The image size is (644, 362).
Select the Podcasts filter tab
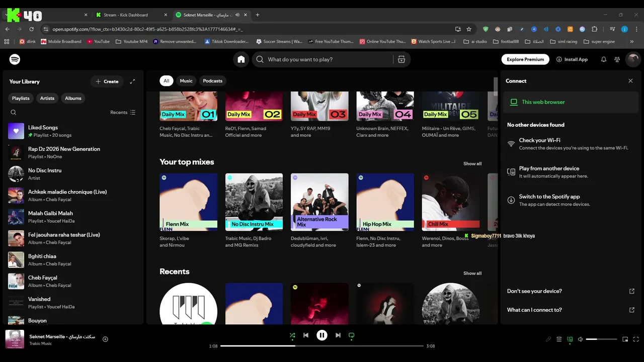coord(213,81)
